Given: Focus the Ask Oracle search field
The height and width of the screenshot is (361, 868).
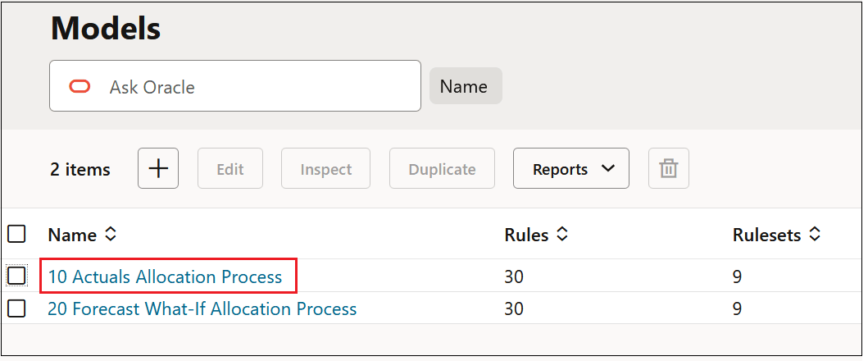Looking at the screenshot, I should tap(254, 86).
